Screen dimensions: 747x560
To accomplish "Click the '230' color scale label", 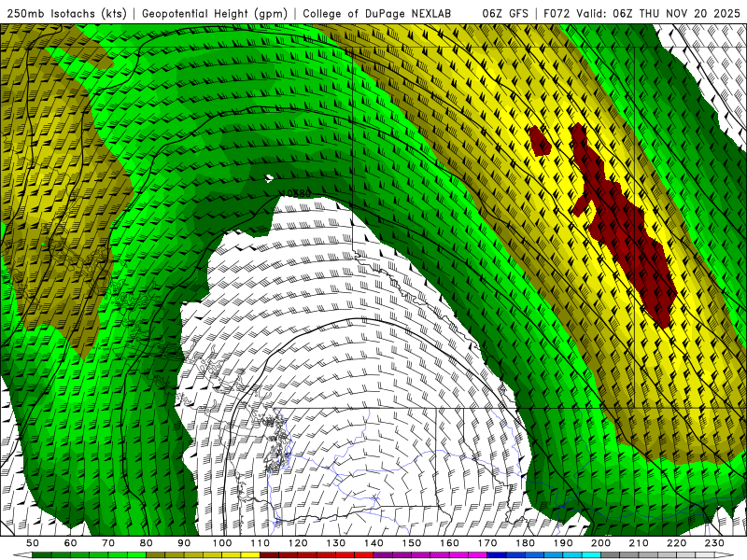I will point(714,543).
